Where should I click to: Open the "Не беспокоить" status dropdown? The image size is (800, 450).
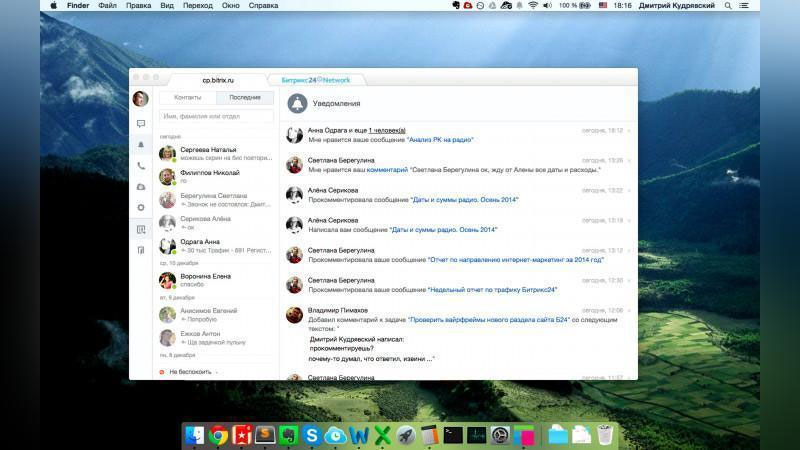pos(190,371)
